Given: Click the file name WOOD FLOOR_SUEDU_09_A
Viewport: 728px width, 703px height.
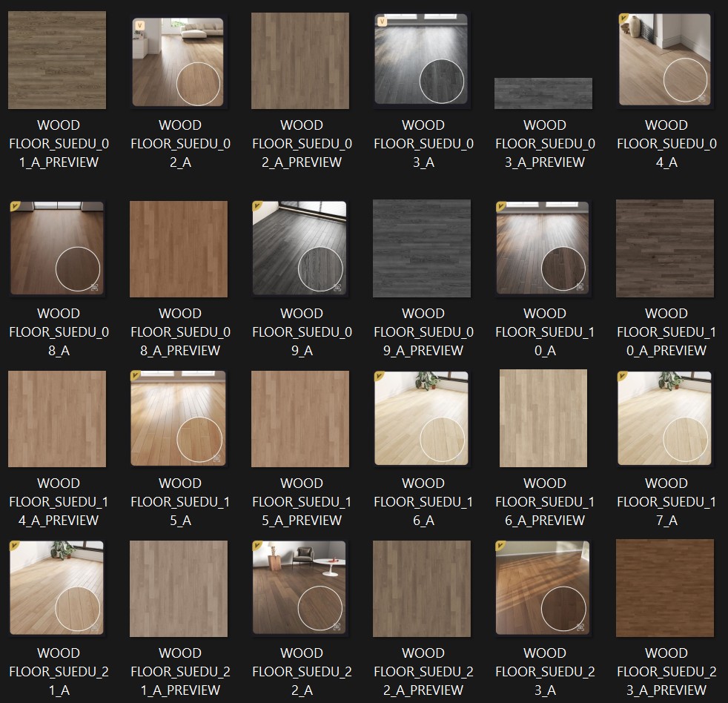Looking at the screenshot, I should (x=302, y=332).
